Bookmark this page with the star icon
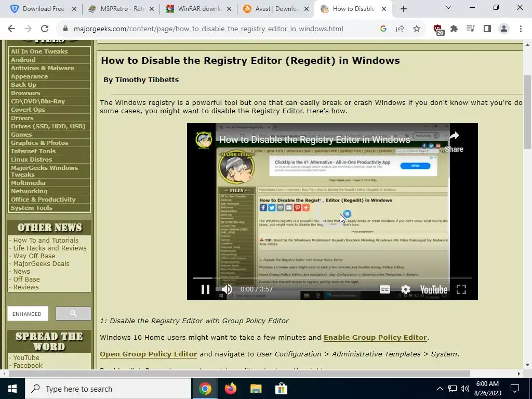 (416, 29)
